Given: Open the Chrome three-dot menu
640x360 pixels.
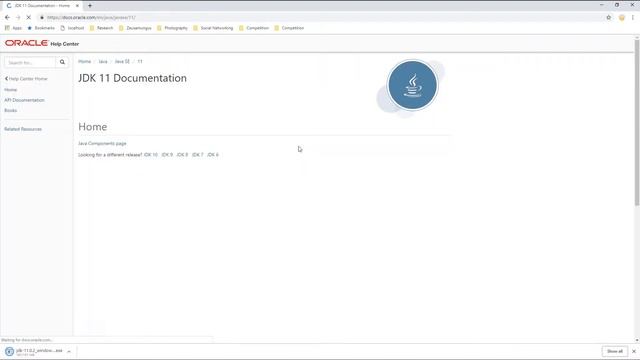Looking at the screenshot, I should click(x=633, y=18).
